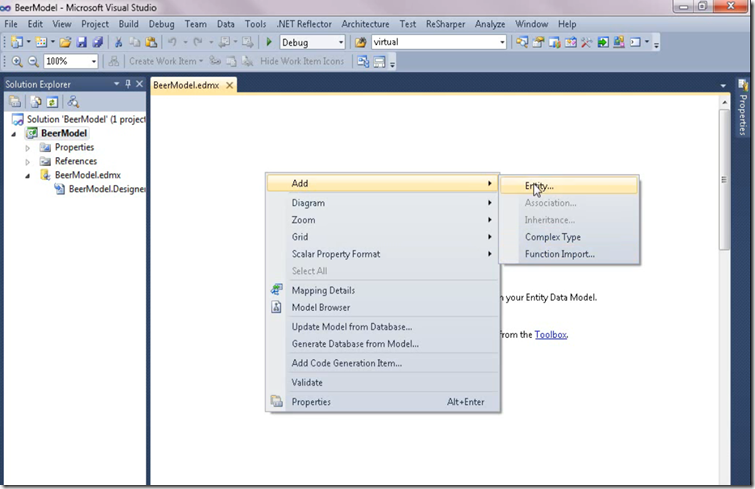This screenshot has height=489, width=755.
Task: Close the BeerModel.edmx tab
Action: [x=230, y=85]
